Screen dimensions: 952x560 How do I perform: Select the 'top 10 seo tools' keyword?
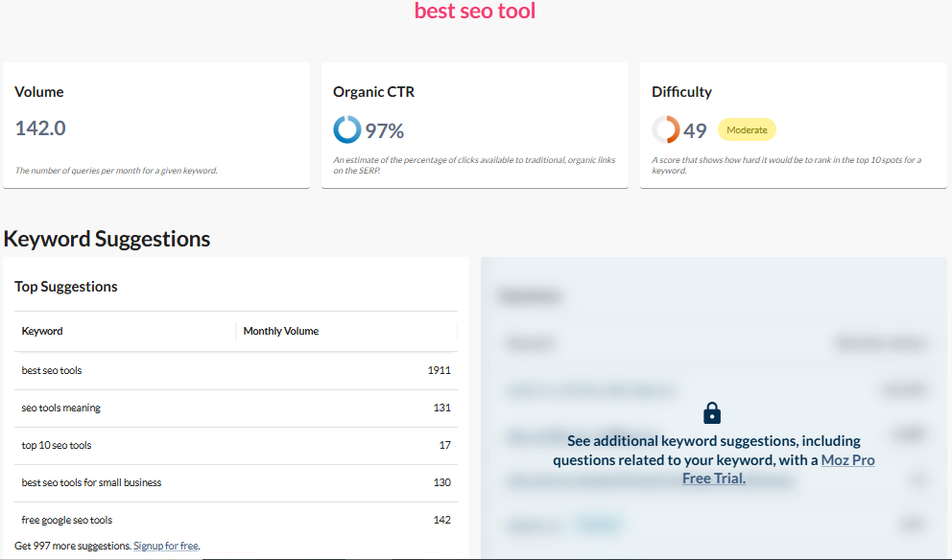coord(57,445)
